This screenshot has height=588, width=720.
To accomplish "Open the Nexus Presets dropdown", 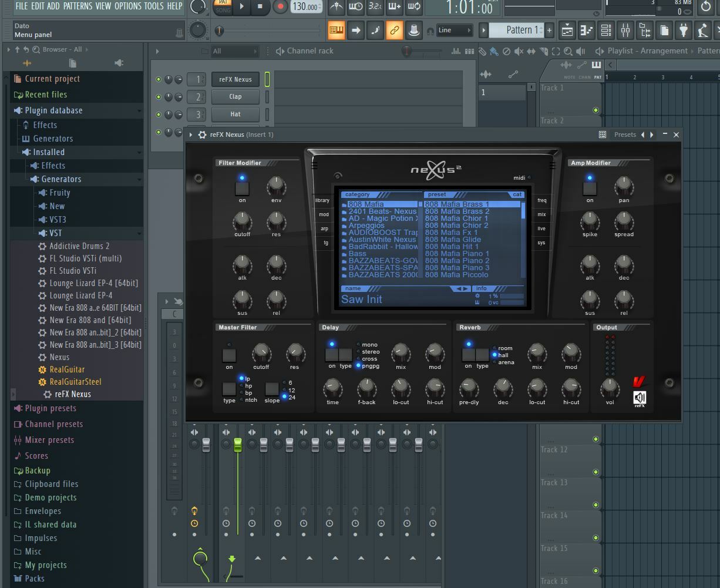I will pos(625,135).
